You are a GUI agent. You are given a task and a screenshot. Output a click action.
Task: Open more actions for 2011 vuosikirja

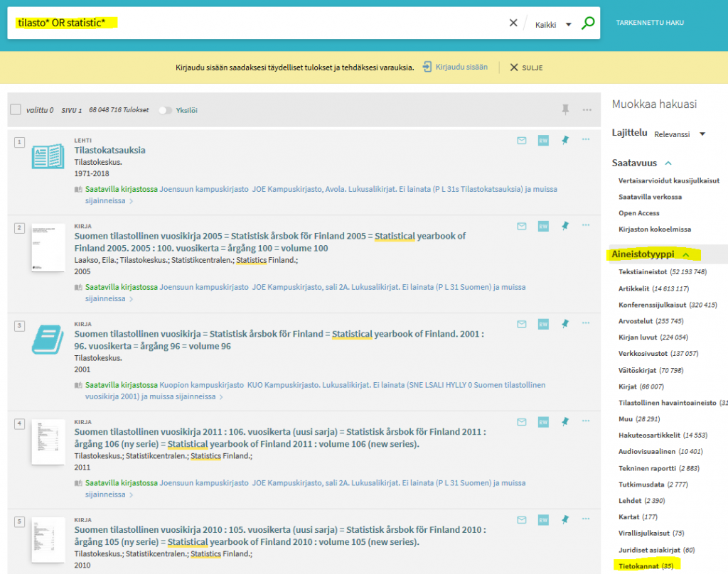(x=586, y=421)
